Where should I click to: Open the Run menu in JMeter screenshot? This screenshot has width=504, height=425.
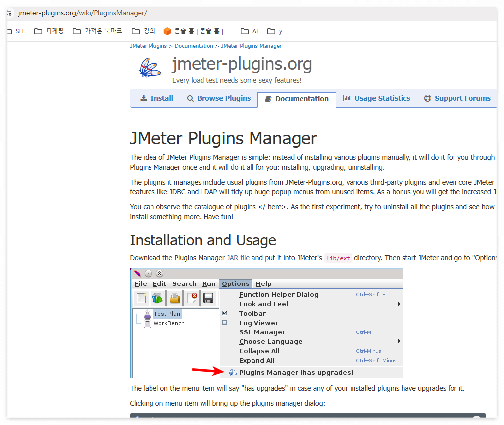pos(209,283)
